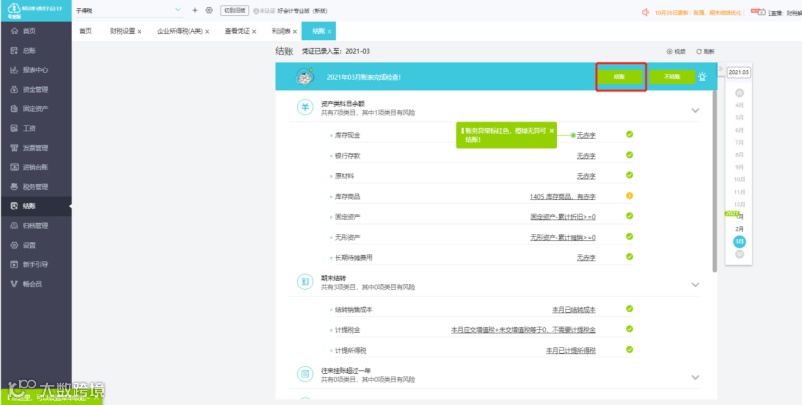
Task: Click the up arrow circle in month picker
Action: pos(739,93)
